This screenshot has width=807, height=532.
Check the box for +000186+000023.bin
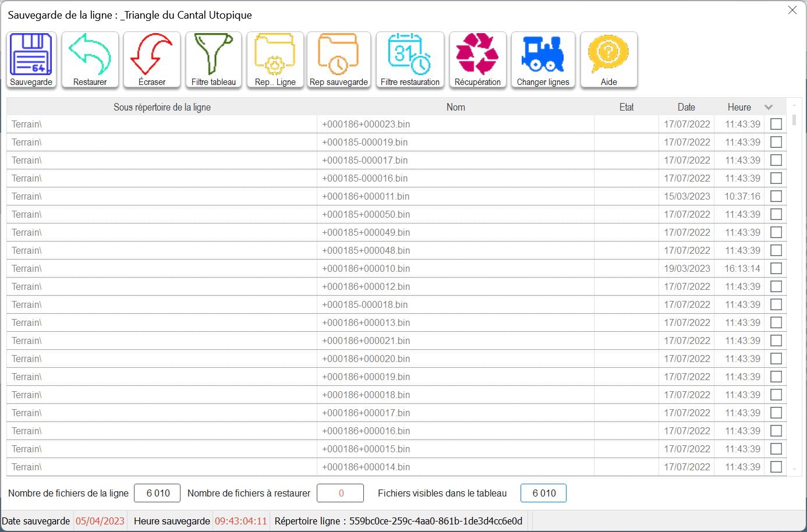[776, 124]
